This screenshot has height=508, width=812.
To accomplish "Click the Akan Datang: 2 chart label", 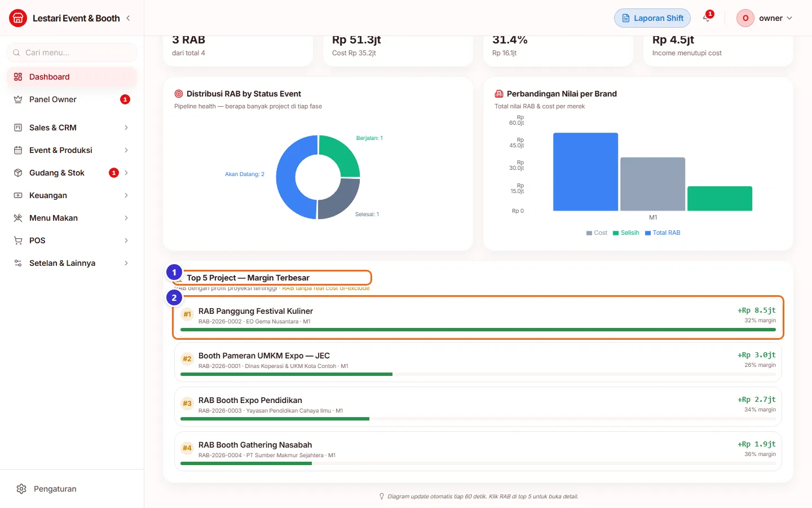I will coord(245,174).
